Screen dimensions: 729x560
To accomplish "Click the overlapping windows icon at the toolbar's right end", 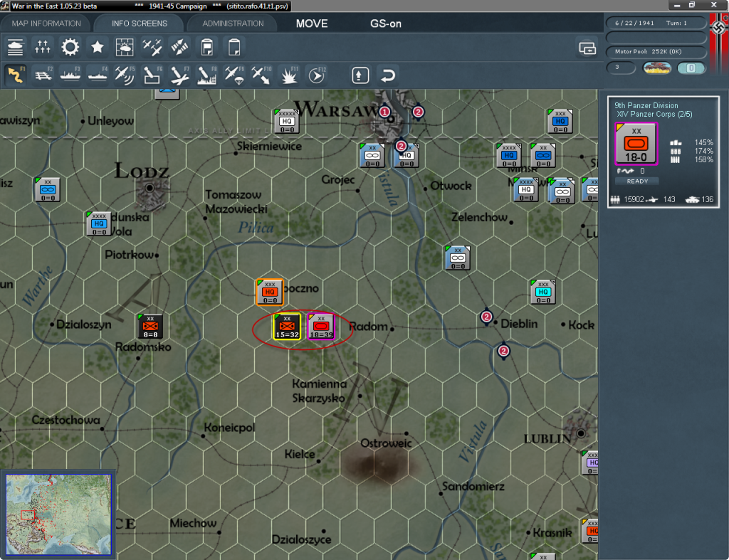I will click(587, 48).
